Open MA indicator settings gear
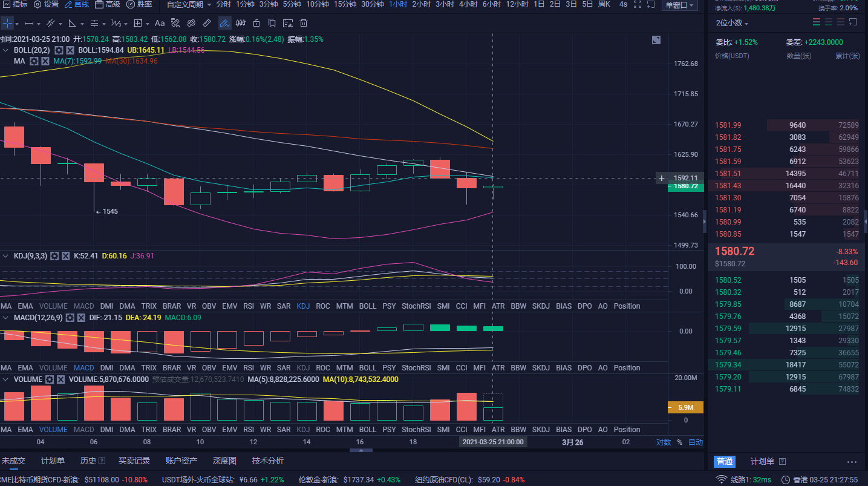The height and width of the screenshot is (486, 868). click(34, 61)
